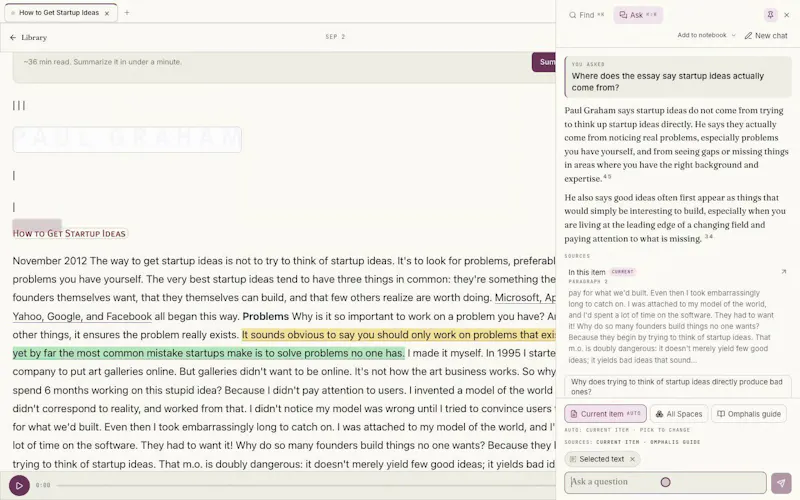Click the ~36 min read summary text

coord(103,62)
